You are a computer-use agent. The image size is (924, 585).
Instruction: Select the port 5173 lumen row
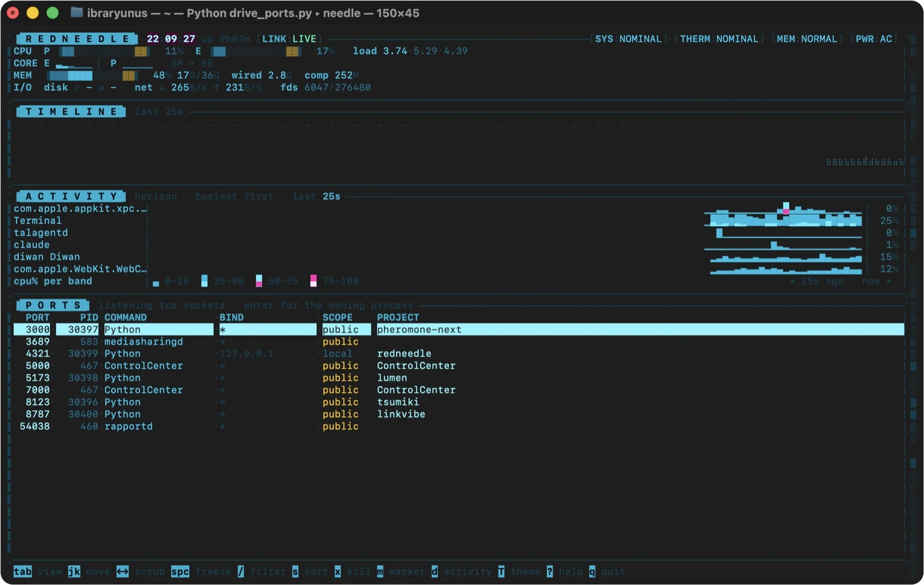[459, 378]
